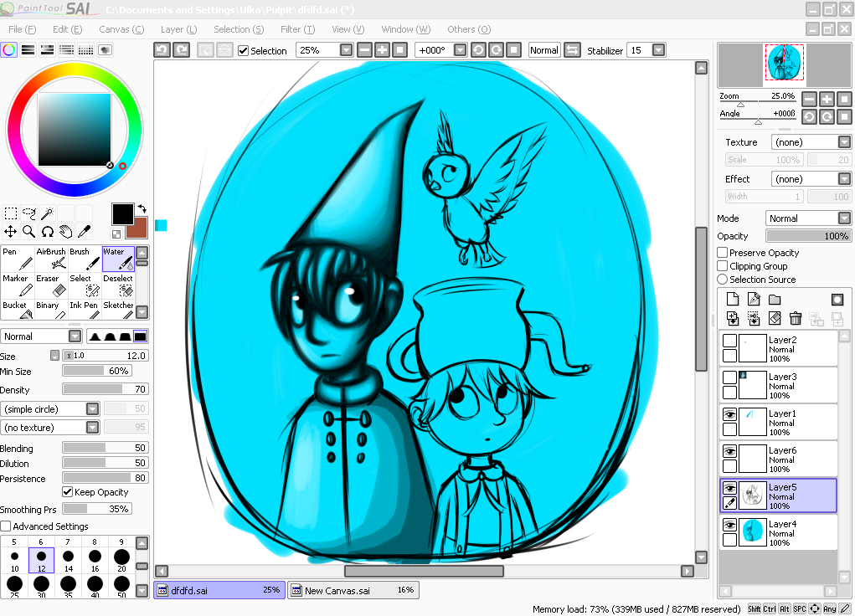Enable Advanced Settings
The width and height of the screenshot is (855, 616).
click(6, 526)
